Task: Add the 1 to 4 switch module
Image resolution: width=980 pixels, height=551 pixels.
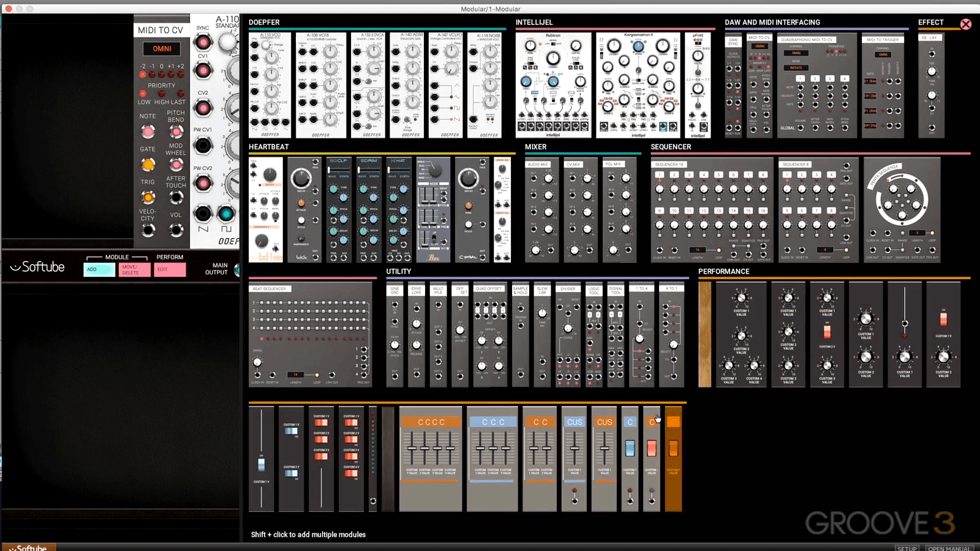Action: 641,335
